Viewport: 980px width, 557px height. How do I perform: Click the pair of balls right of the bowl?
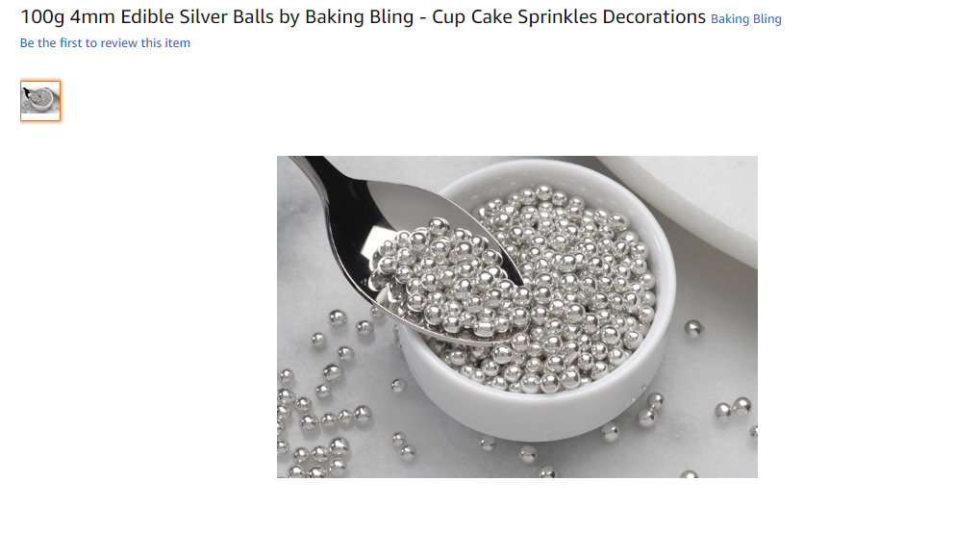coord(733,408)
